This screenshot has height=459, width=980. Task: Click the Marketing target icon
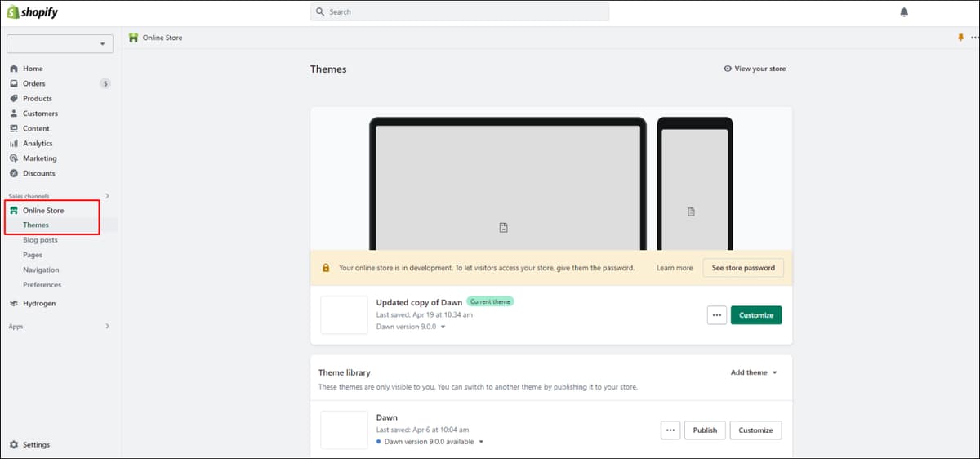pyautogui.click(x=14, y=158)
